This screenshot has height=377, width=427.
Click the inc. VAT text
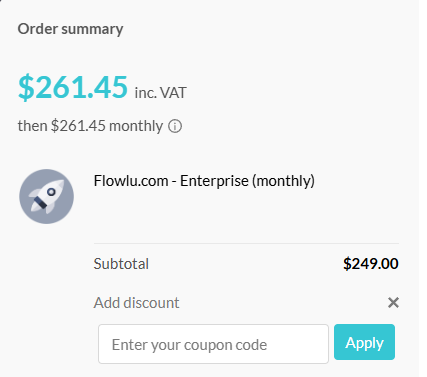(160, 93)
